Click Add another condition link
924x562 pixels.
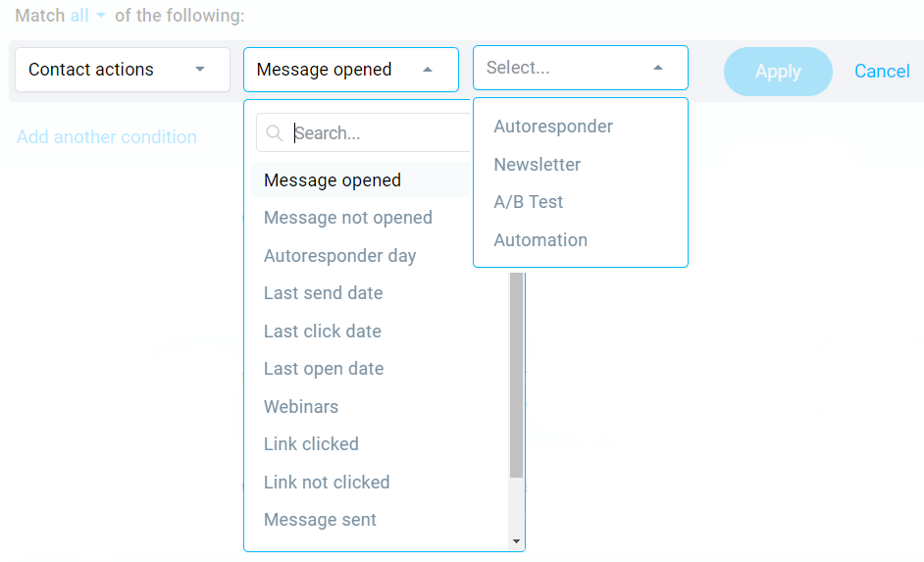107,136
